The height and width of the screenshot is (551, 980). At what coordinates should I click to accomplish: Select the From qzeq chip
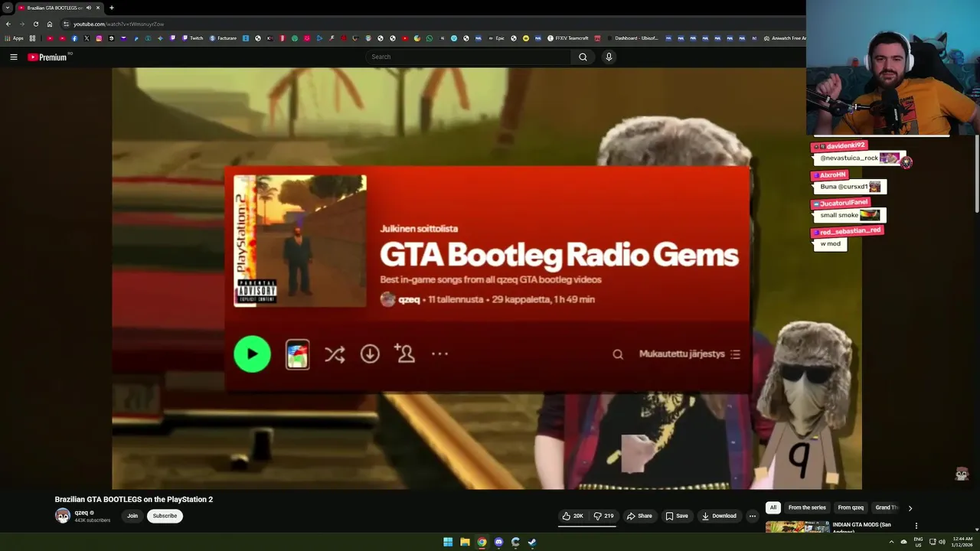851,507
